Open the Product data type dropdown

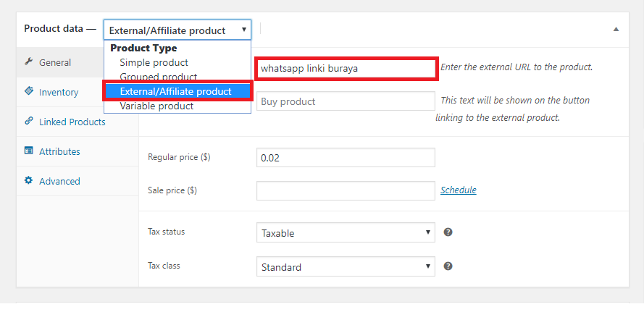tap(177, 30)
